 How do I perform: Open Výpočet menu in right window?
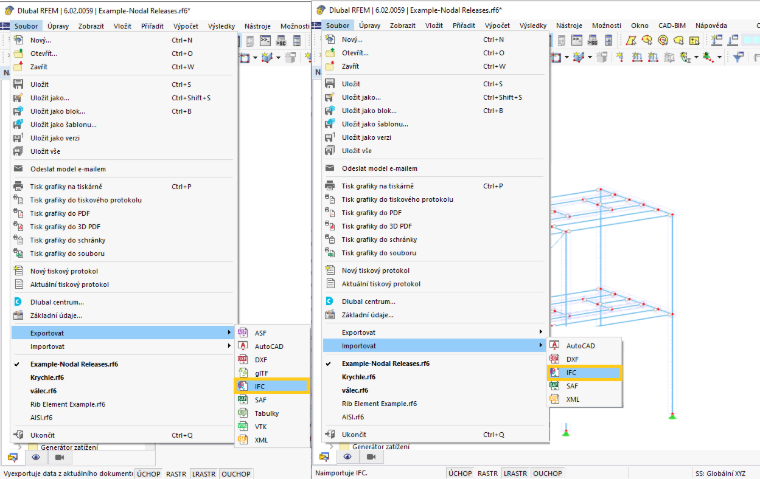click(497, 25)
